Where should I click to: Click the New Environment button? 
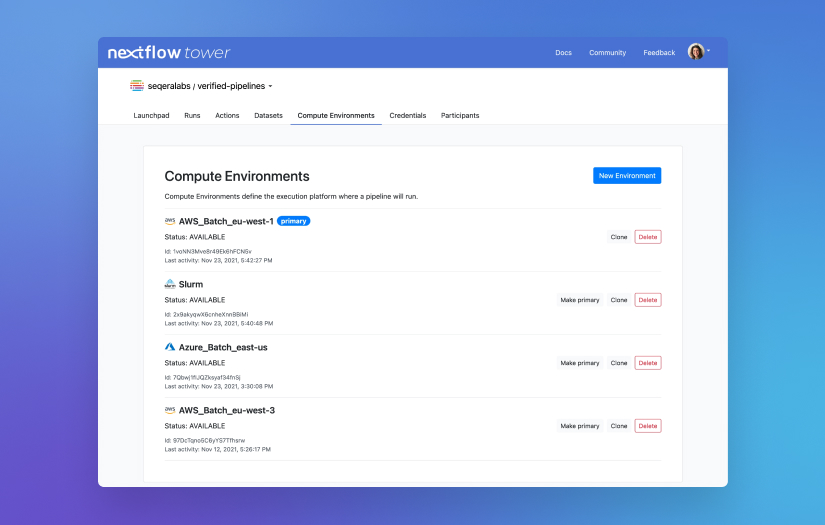[627, 176]
